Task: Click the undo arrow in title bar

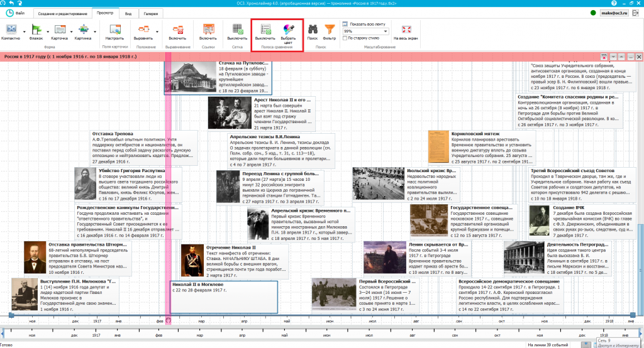Action: click(x=11, y=3)
